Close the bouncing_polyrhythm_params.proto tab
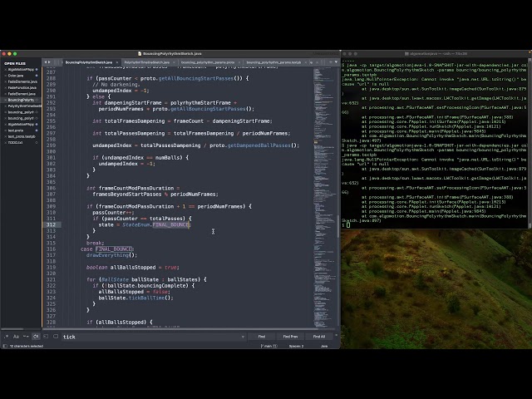 coord(239,62)
